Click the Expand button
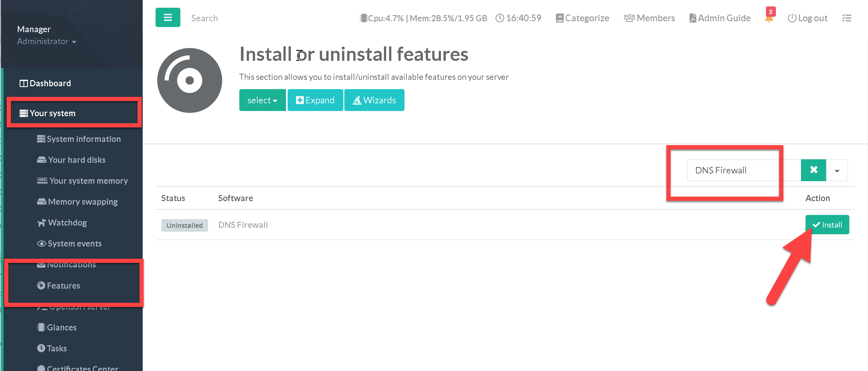Screen dimensions: 868x371 [x=315, y=100]
